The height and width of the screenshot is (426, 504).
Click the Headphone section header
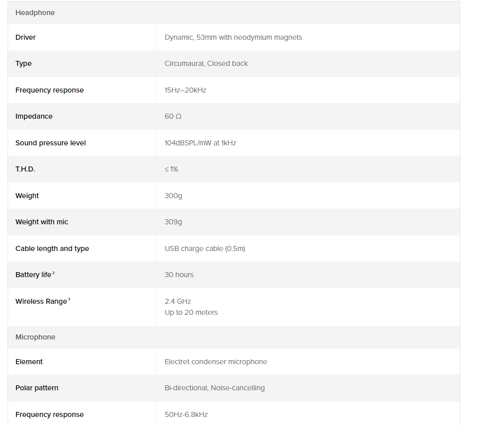tap(35, 13)
